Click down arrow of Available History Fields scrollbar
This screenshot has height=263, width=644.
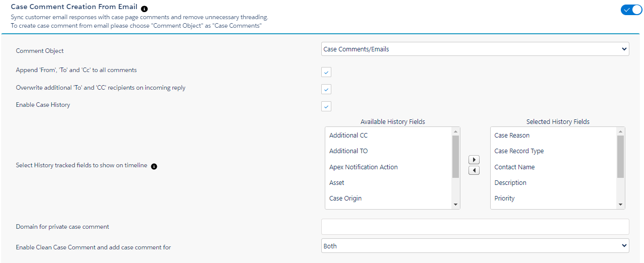pos(455,205)
